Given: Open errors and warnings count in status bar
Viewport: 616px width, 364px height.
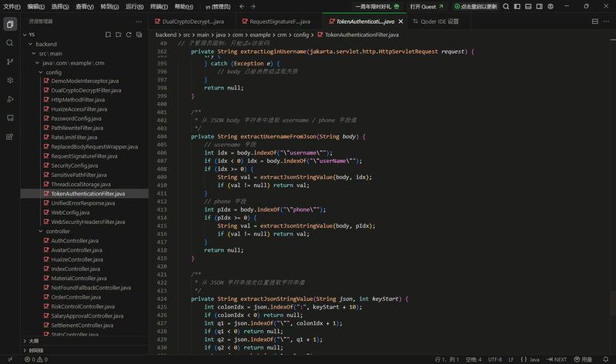Looking at the screenshot, I should click(35, 359).
